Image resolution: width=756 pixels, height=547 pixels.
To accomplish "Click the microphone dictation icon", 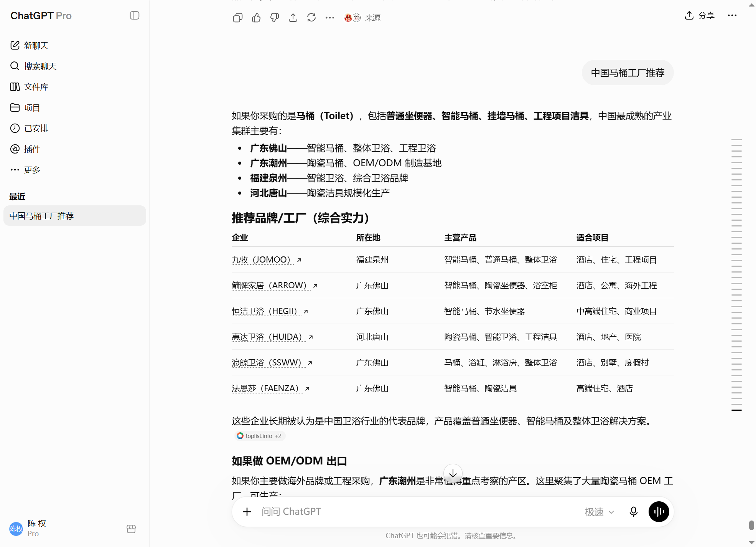I will pos(634,512).
